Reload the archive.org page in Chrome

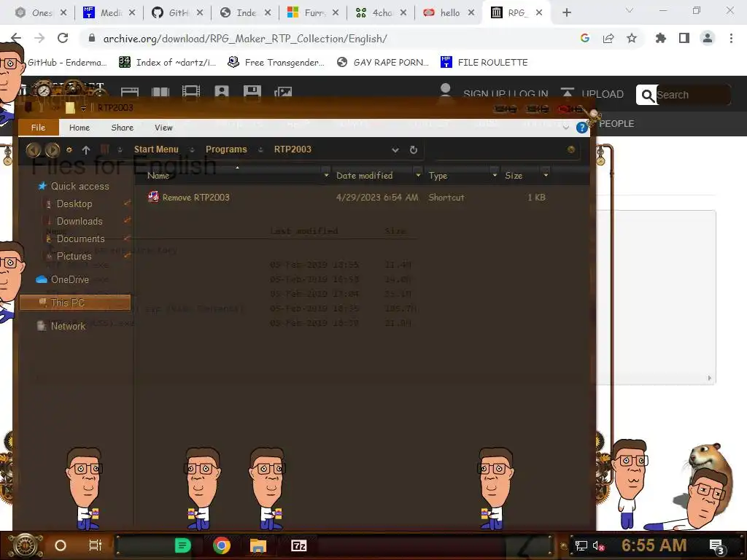point(63,38)
